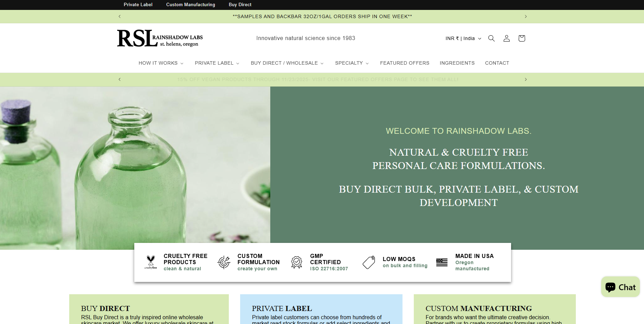This screenshot has width=644, height=324.
Task: Open the account login icon
Action: (506, 38)
